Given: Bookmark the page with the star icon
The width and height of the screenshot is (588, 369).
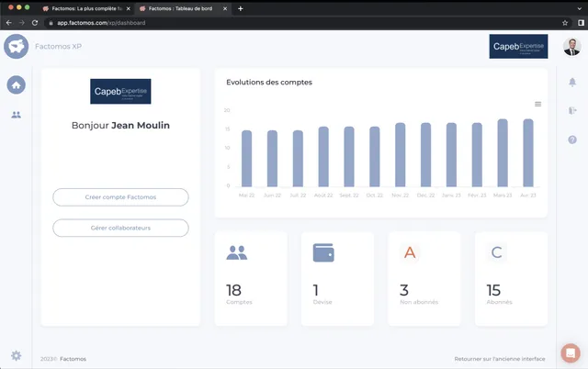Looking at the screenshot, I should tap(565, 22).
